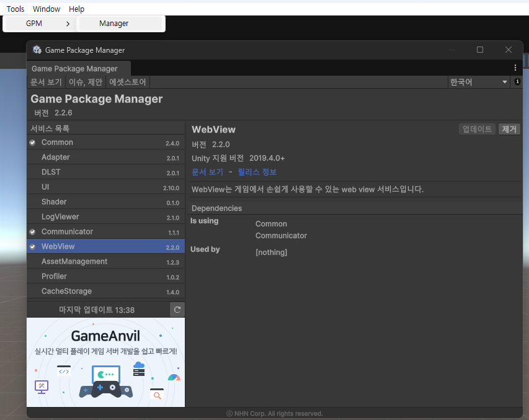Select Communicator in the service list
This screenshot has width=529, height=420.
tap(105, 231)
